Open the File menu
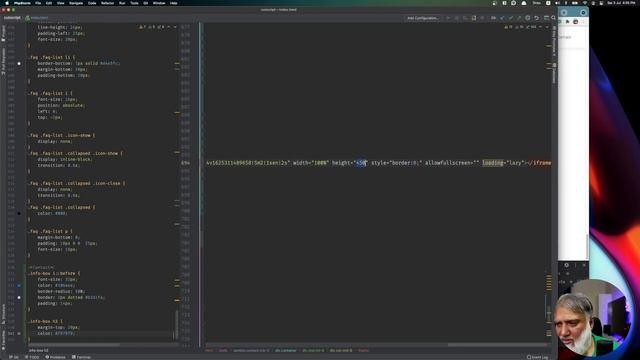The width and height of the screenshot is (640, 360). click(38, 3)
